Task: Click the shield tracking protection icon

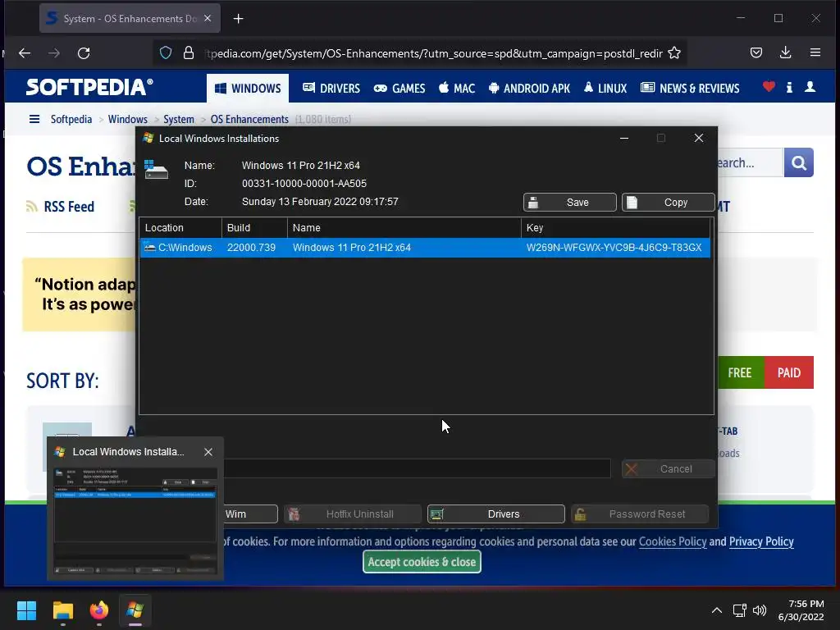Action: pos(166,53)
